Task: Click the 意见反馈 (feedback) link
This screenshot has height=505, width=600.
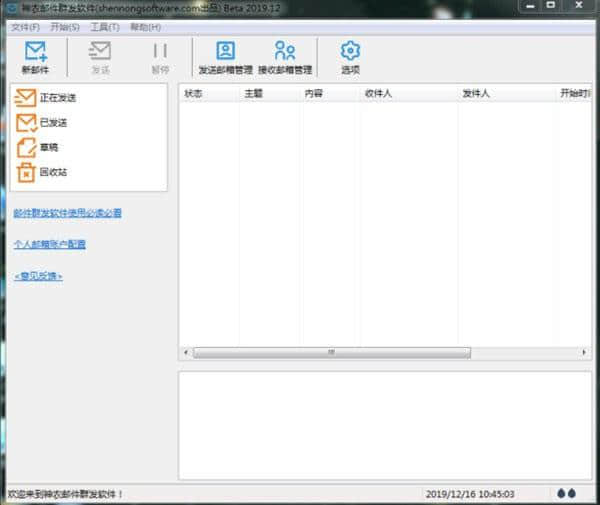Action: (38, 275)
